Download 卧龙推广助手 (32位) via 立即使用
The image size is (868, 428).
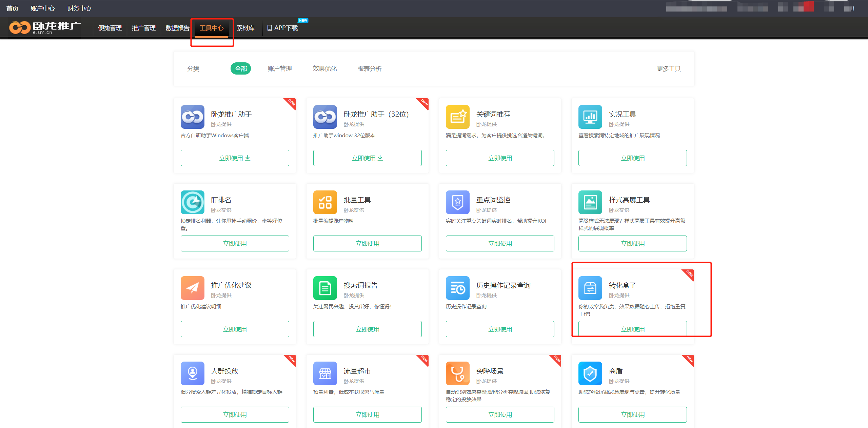(x=367, y=158)
